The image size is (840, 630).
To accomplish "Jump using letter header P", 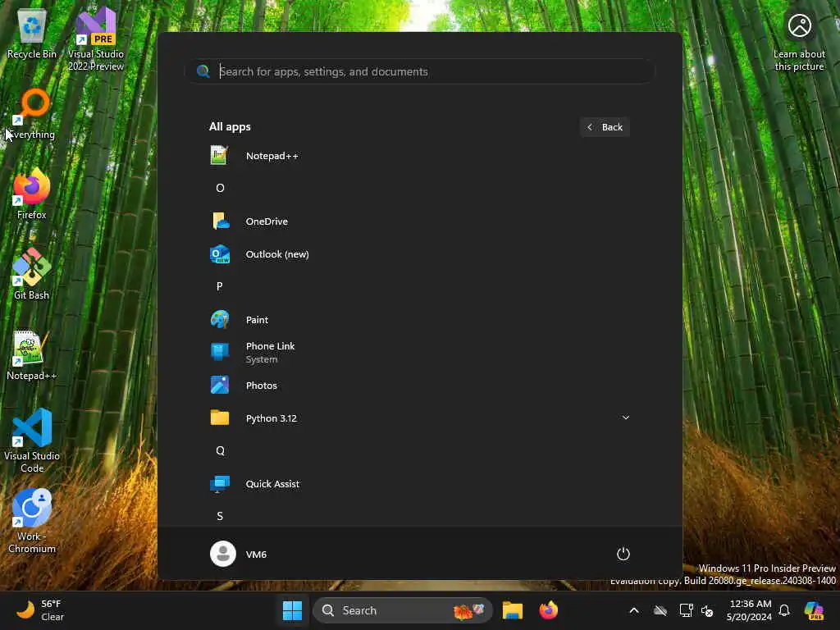I will [x=220, y=286].
